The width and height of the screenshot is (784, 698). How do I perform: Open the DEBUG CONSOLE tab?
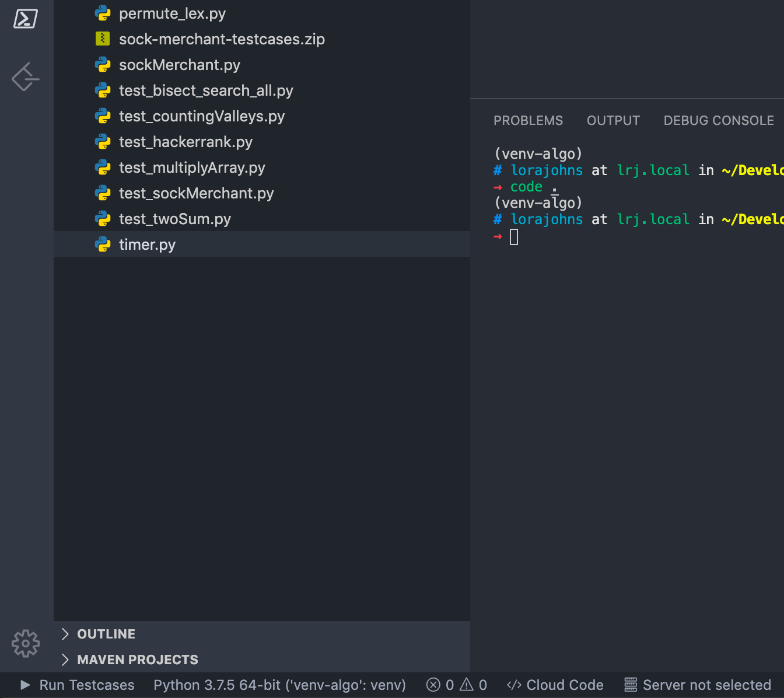(x=719, y=120)
